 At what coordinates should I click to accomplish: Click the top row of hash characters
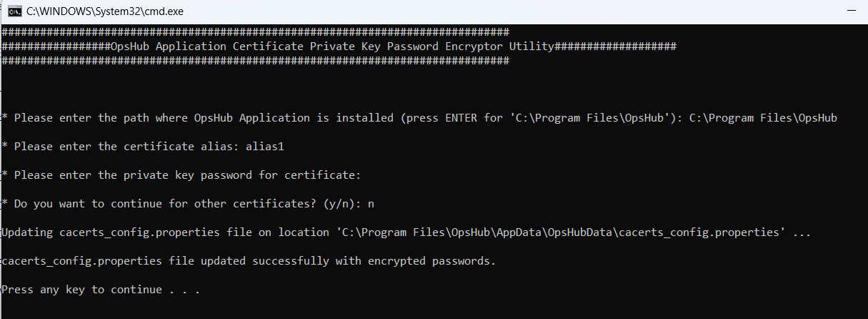255,32
